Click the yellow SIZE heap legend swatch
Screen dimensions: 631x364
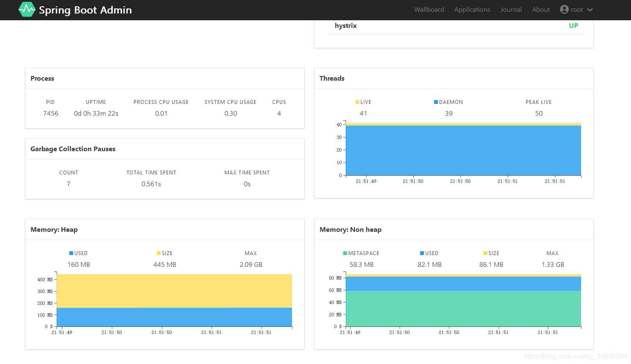[x=158, y=253]
